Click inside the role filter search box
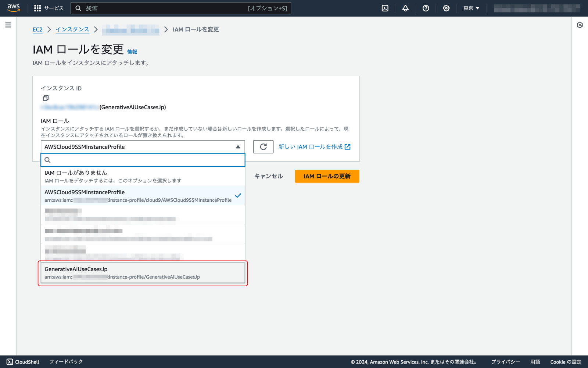Image resolution: width=588 pixels, height=368 pixels. pyautogui.click(x=143, y=160)
